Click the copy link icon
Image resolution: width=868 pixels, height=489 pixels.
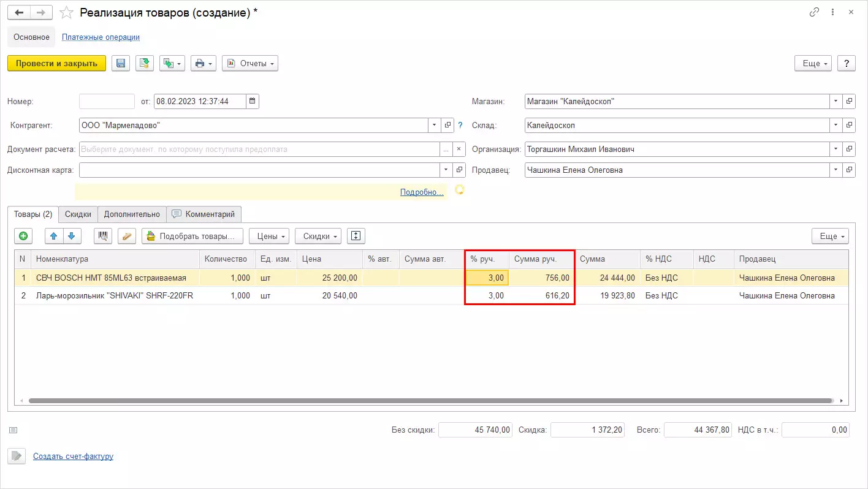(x=815, y=12)
